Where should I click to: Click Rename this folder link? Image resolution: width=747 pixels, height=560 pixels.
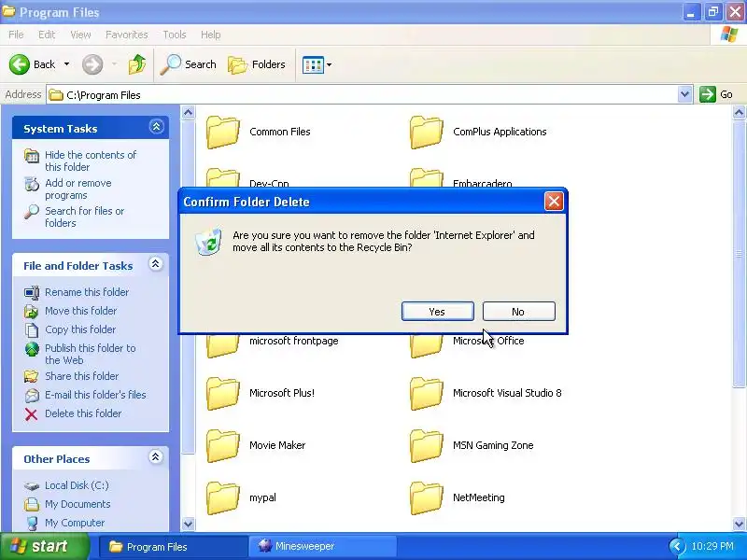click(x=87, y=292)
